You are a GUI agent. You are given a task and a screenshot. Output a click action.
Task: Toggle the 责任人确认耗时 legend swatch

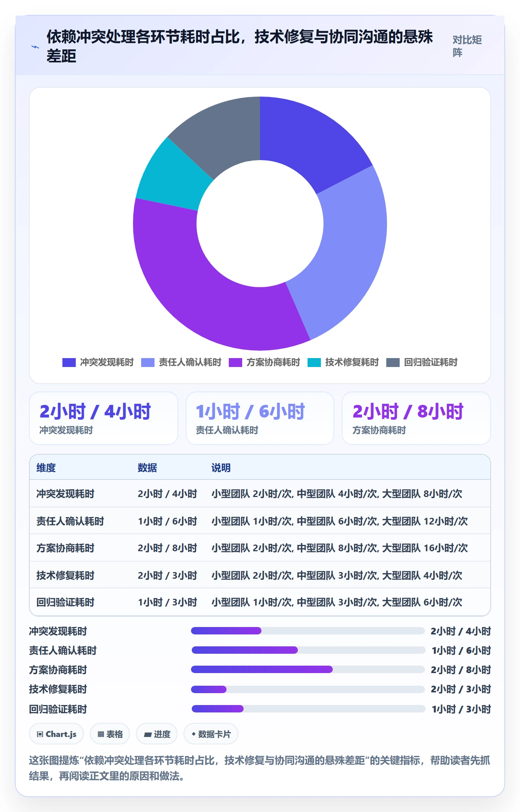click(x=148, y=363)
